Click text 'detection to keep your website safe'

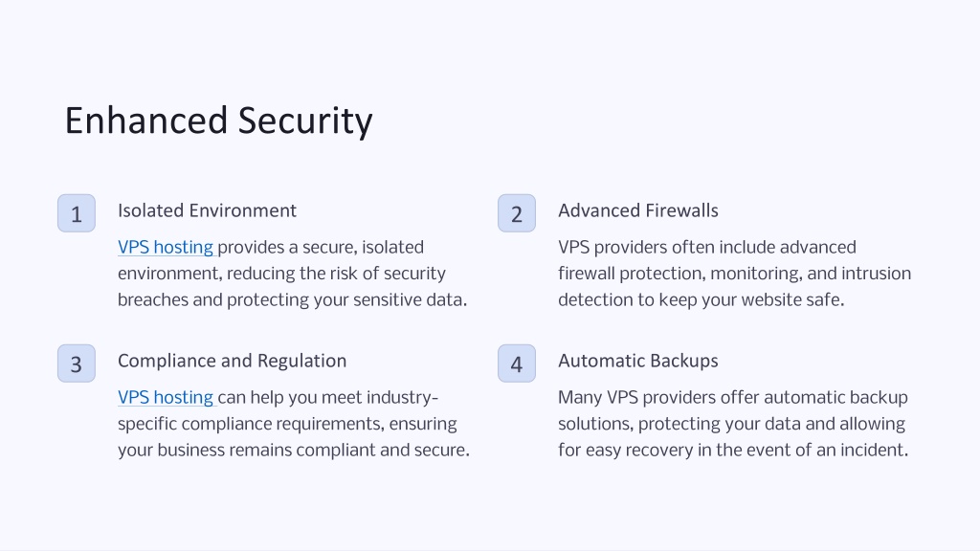(x=700, y=299)
